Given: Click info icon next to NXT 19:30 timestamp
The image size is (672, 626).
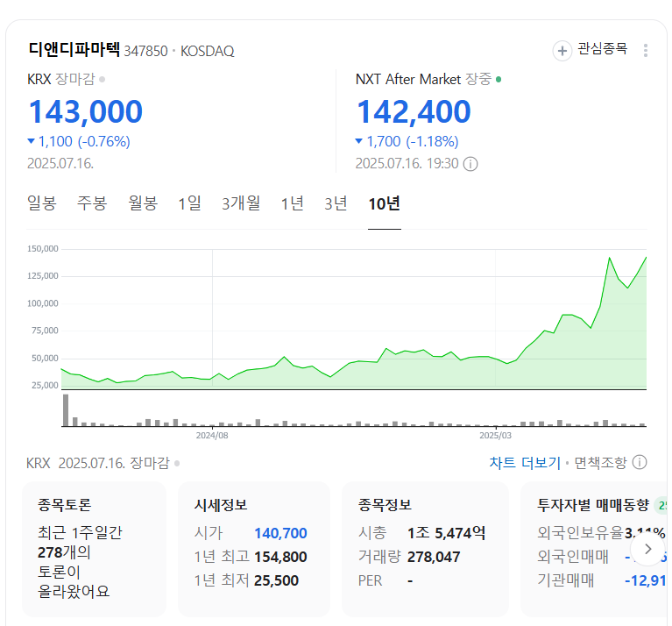Looking at the screenshot, I should click(470, 164).
